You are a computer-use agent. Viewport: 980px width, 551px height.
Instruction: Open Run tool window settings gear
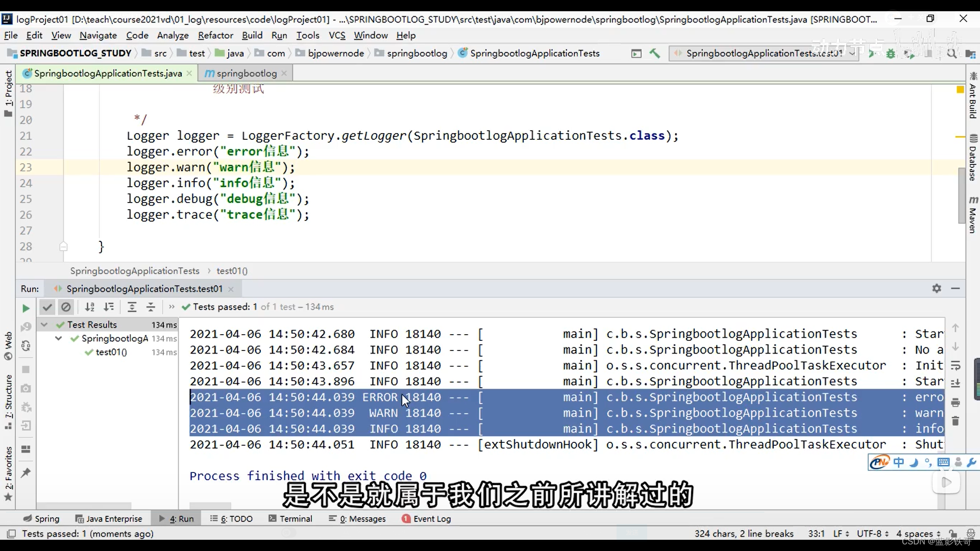coord(937,288)
